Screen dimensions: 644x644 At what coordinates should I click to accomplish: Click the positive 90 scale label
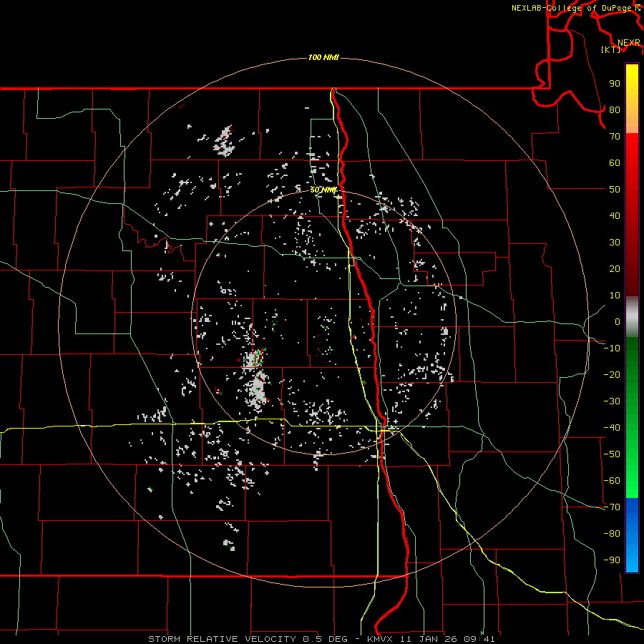pyautogui.click(x=615, y=84)
